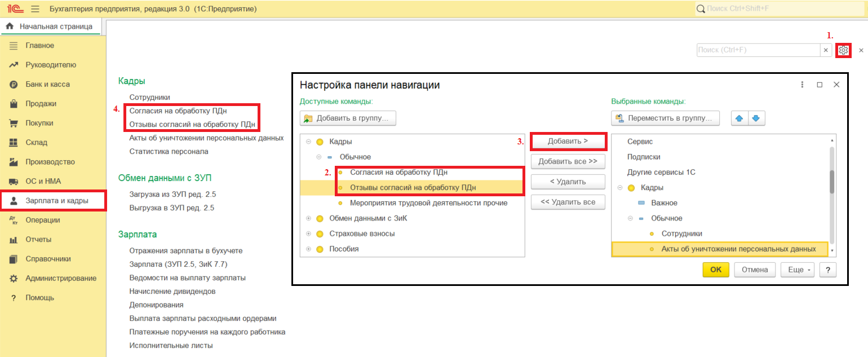Open Зарплата и кадры section
Image resolution: width=868 pixels, height=357 pixels.
click(x=56, y=201)
